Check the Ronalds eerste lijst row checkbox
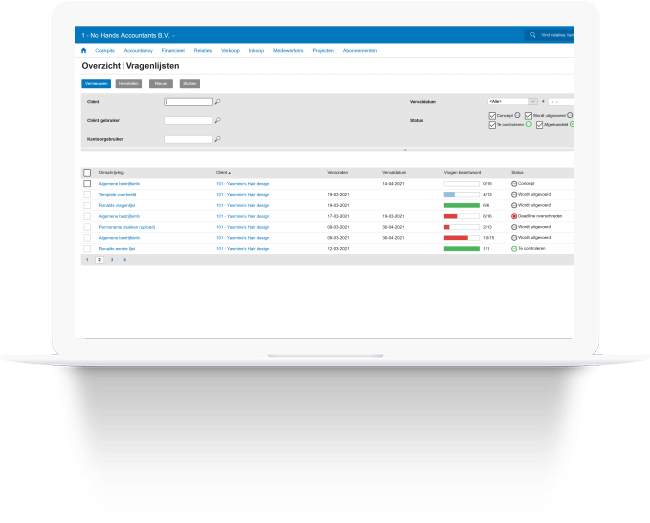The width and height of the screenshot is (650, 523). (x=87, y=249)
